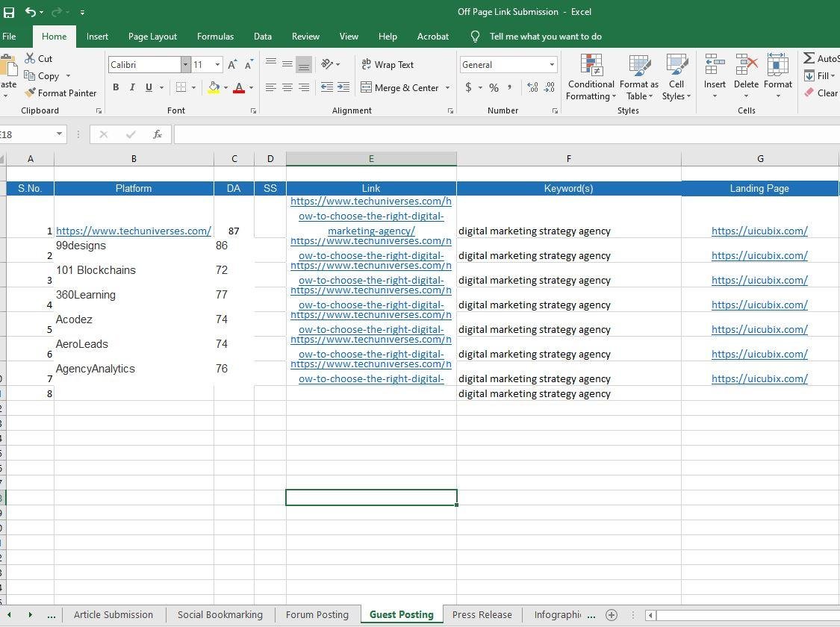Open the uicubix.com link in row 1
840x627 pixels.
pos(759,231)
